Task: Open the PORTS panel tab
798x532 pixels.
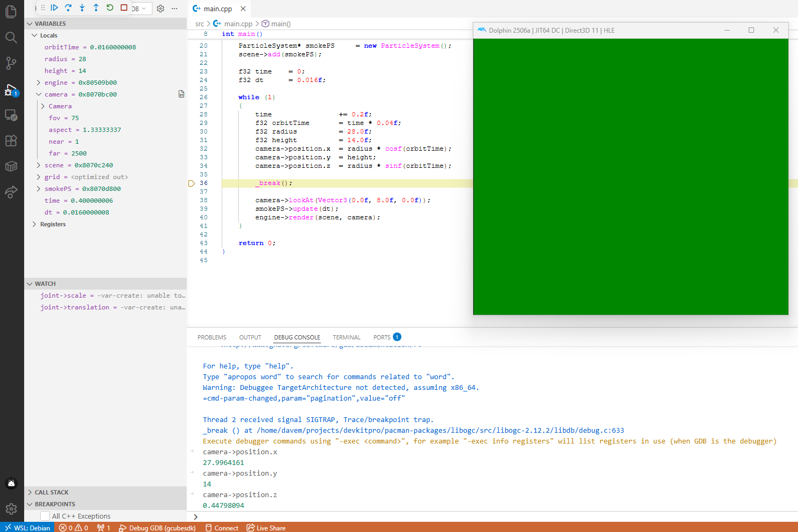Action: [387, 337]
